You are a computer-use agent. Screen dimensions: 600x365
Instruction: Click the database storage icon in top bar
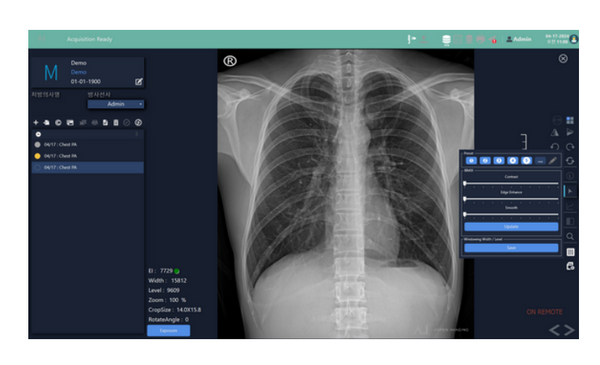(446, 39)
